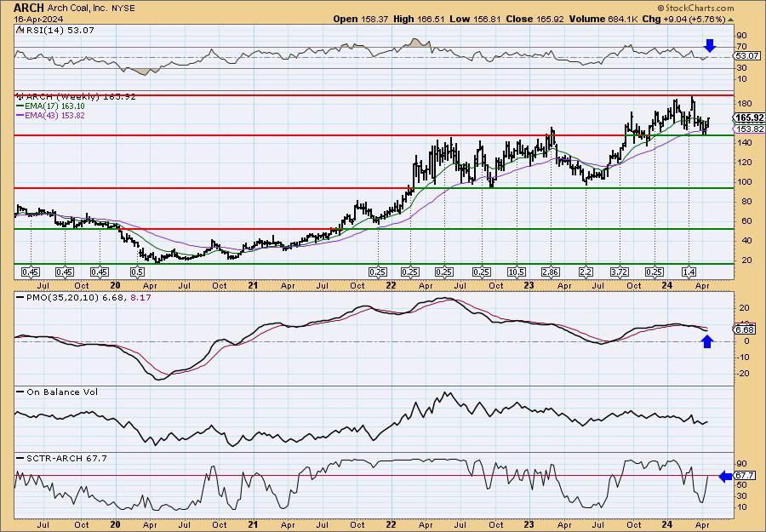Screen dimensions: 766x532
Task: Click the green up-triangle change indicator
Action: (x=731, y=20)
